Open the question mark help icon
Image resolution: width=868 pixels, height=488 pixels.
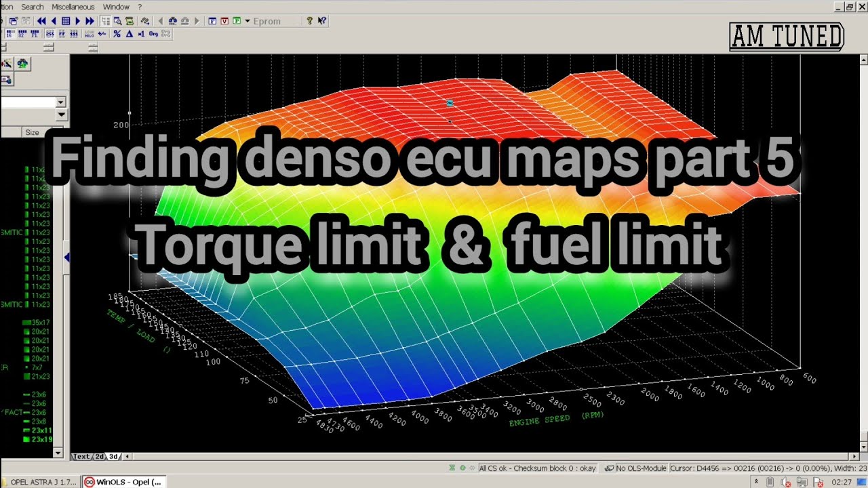(x=309, y=21)
